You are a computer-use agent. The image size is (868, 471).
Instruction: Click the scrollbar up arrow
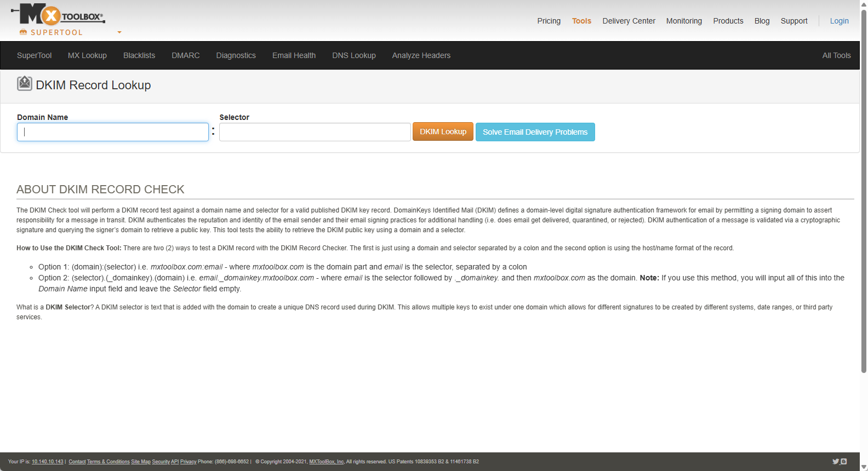coord(864,4)
